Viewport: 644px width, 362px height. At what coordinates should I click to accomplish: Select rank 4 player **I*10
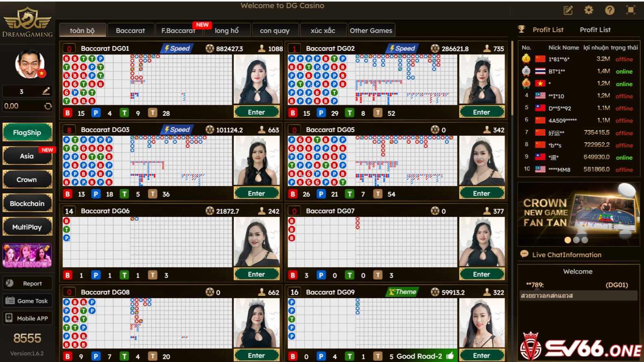(579, 96)
